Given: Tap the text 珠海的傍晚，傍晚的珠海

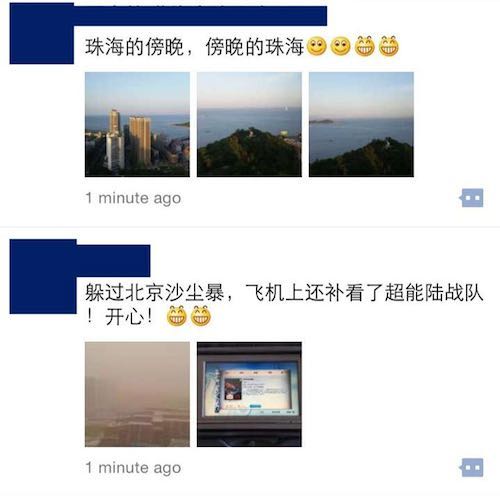Looking at the screenshot, I should tap(194, 47).
